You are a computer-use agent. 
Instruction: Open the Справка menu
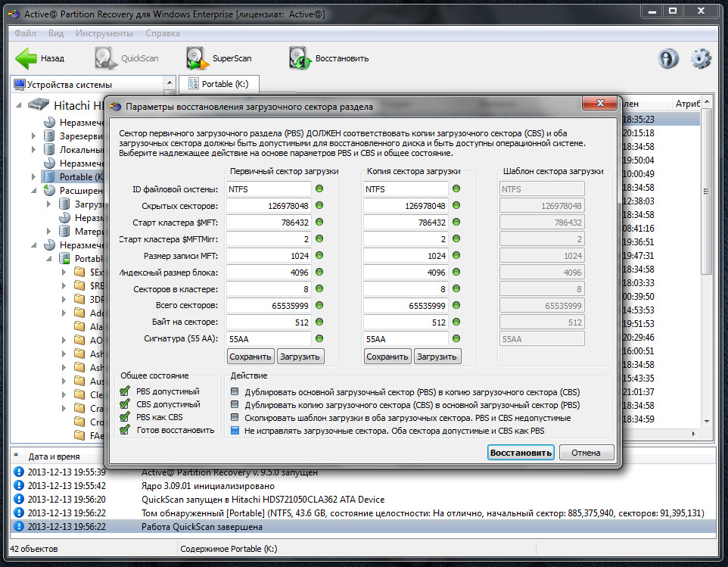click(163, 33)
